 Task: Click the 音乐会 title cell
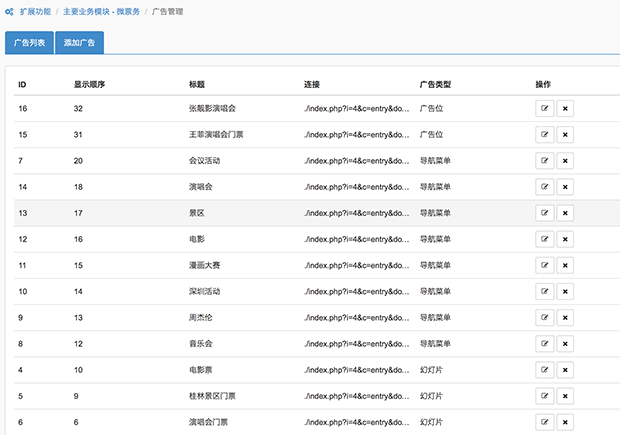tap(201, 343)
